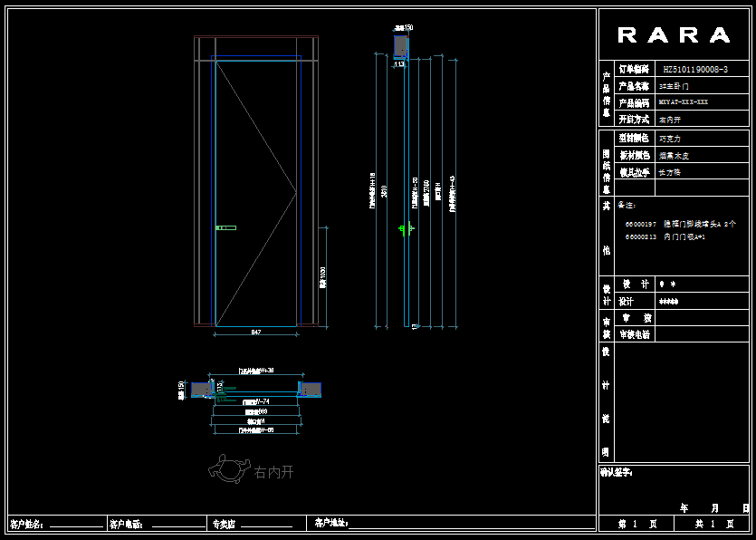Image resolution: width=756 pixels, height=540 pixels.
Task: Click the left gray wall block in plan section
Action: [200, 389]
